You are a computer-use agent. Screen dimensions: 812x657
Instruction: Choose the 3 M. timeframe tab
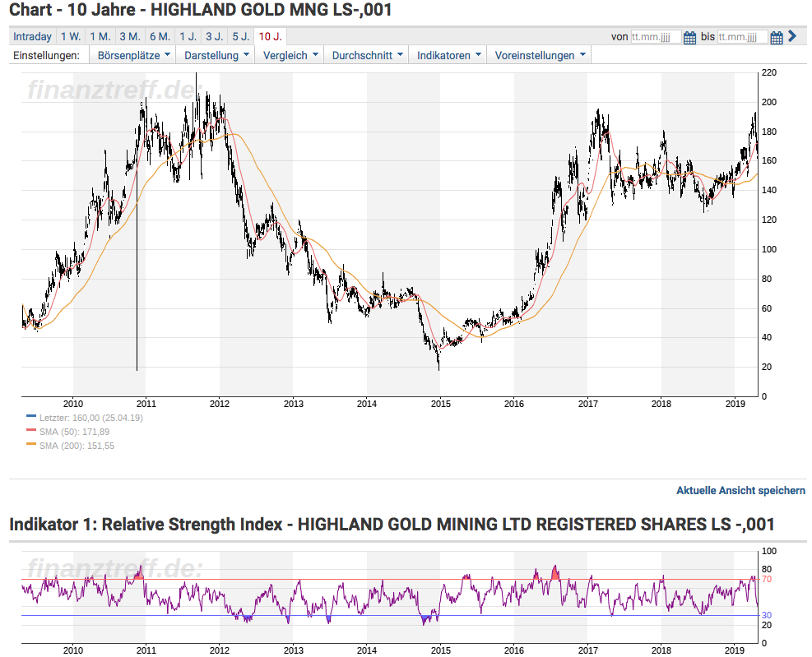(130, 37)
